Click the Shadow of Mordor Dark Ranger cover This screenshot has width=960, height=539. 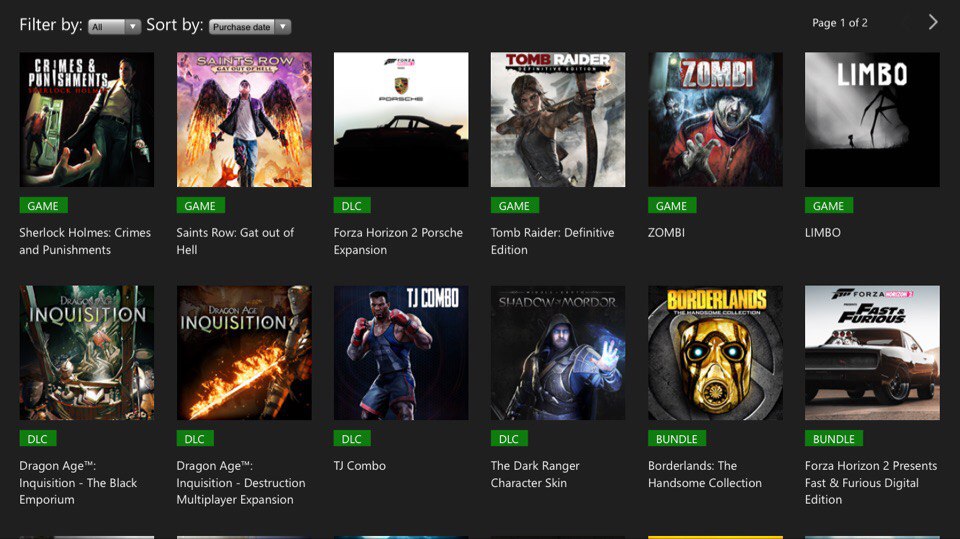click(558, 353)
